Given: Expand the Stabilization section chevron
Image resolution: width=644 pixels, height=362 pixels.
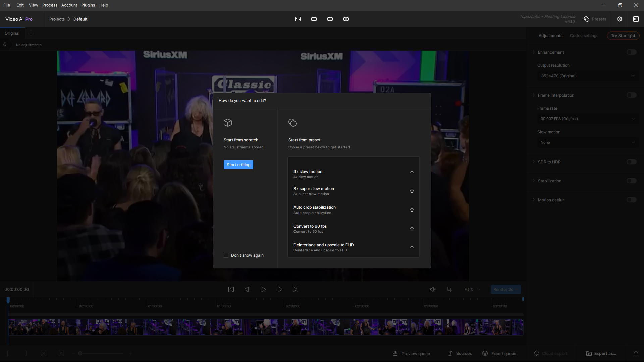Looking at the screenshot, I should (534, 181).
